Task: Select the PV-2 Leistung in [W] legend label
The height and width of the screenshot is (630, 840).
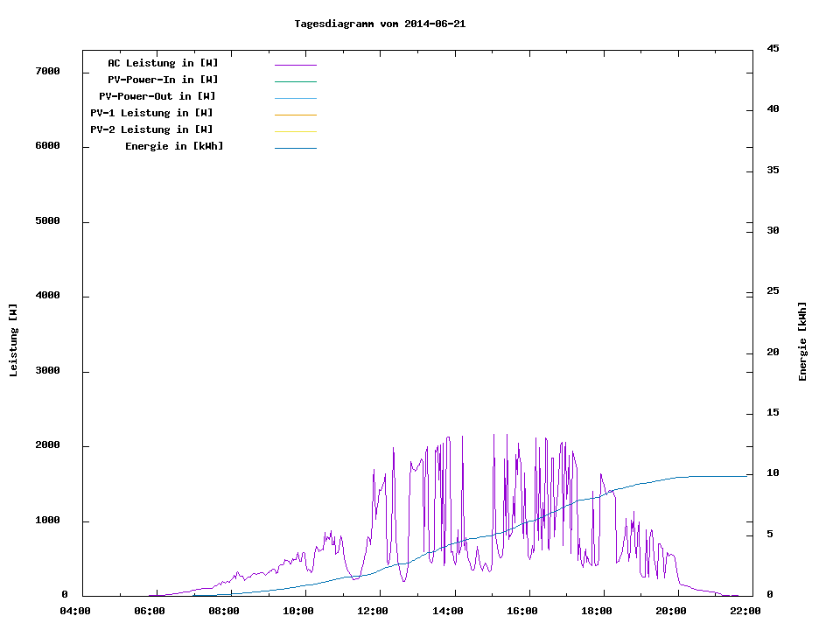Action: (151, 129)
